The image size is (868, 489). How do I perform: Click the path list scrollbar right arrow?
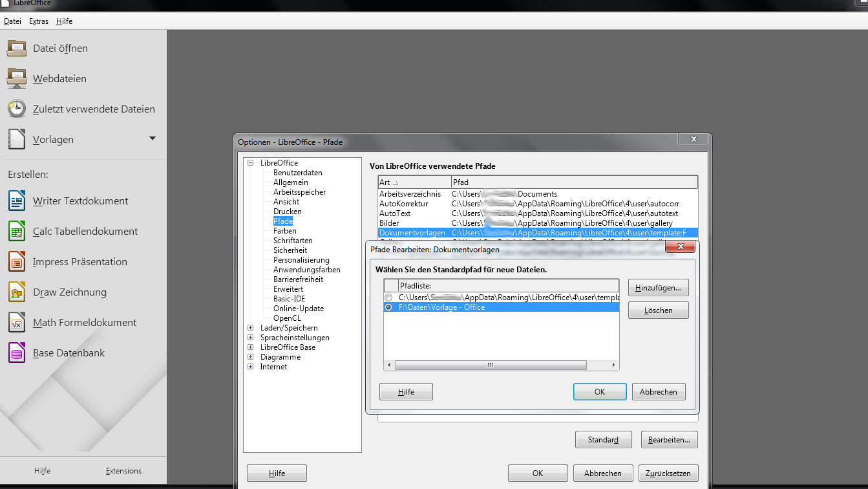pyautogui.click(x=613, y=365)
